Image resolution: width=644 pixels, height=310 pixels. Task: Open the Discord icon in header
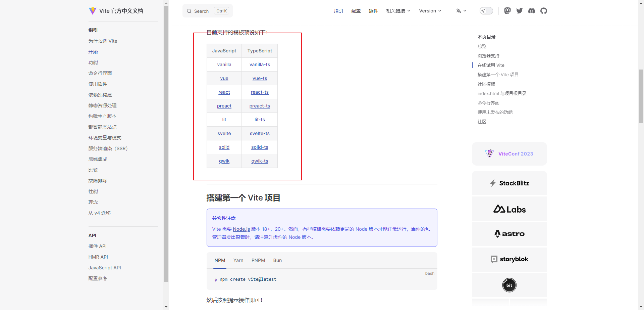[x=532, y=11]
